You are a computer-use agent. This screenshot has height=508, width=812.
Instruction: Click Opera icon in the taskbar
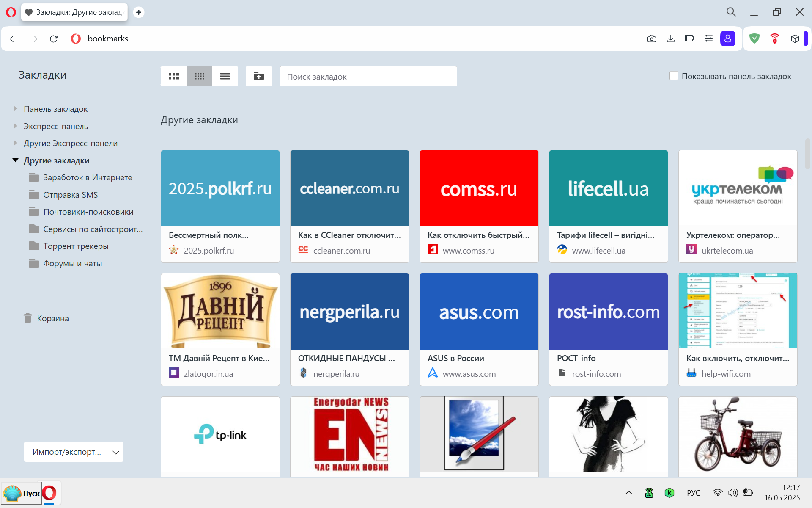click(x=49, y=493)
